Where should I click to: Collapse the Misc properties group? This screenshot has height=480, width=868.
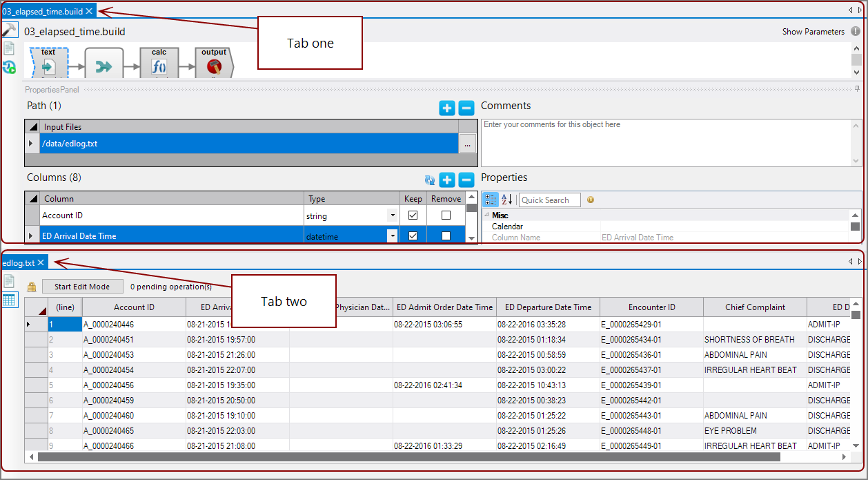click(x=486, y=215)
